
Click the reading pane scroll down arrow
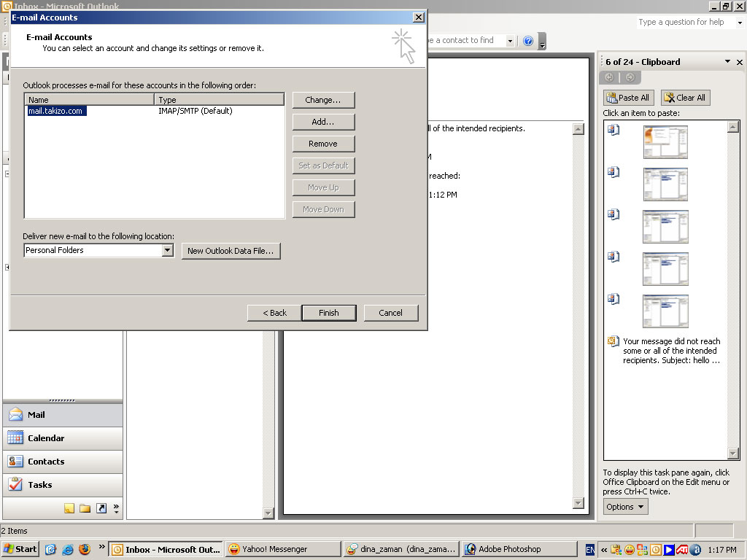[x=578, y=503]
